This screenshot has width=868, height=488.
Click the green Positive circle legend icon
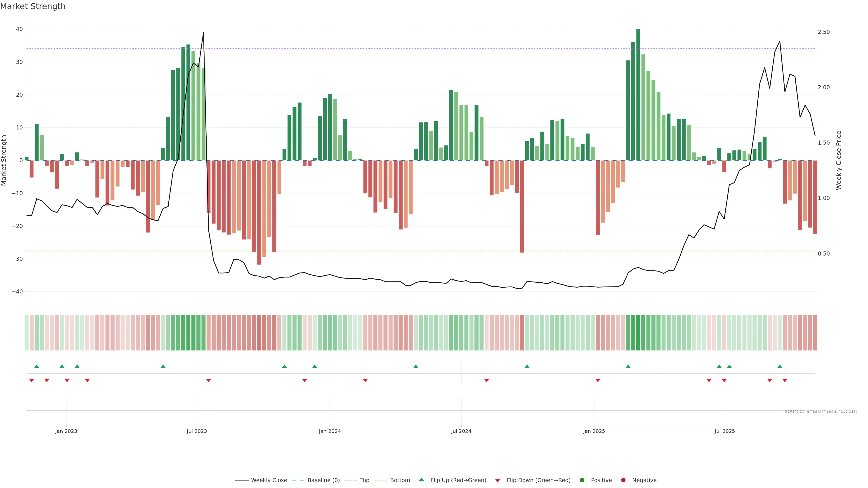[582, 480]
